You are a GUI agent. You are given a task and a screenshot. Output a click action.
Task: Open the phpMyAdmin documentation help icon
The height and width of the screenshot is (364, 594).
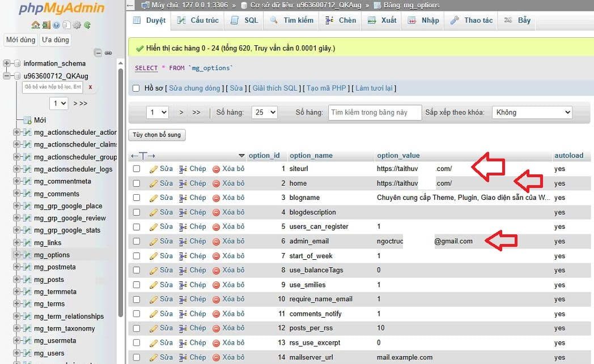point(56,25)
